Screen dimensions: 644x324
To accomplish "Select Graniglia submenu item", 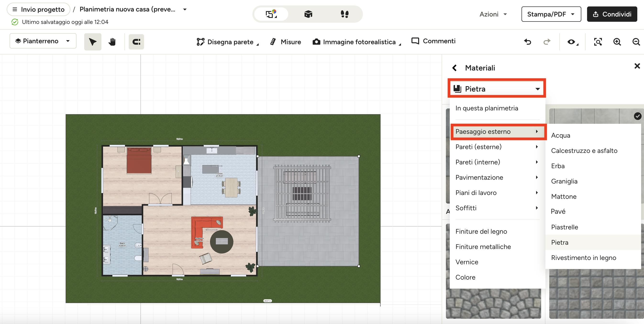I will tap(593, 181).
